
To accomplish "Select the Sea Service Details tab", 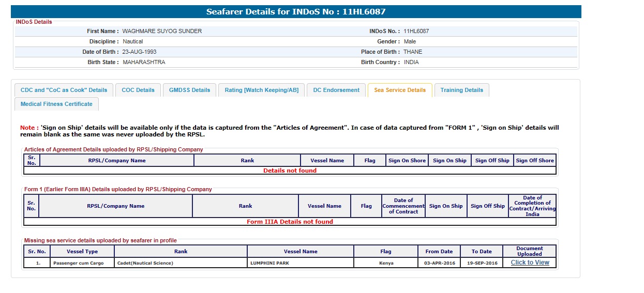I will click(x=400, y=90).
